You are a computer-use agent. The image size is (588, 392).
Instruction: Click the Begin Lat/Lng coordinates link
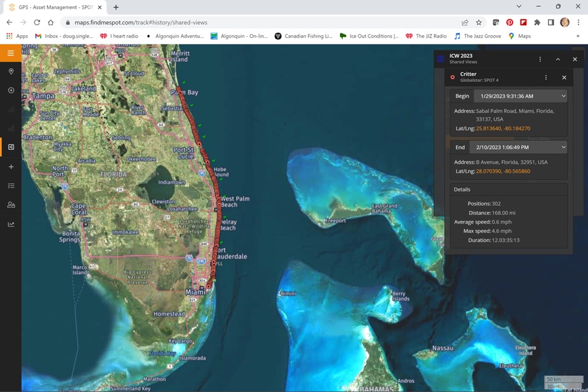click(503, 128)
